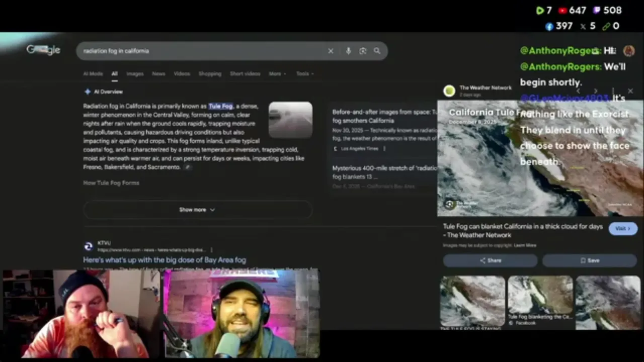Clear the search query with the X icon
Screen dimensions: 644x362
click(x=331, y=51)
